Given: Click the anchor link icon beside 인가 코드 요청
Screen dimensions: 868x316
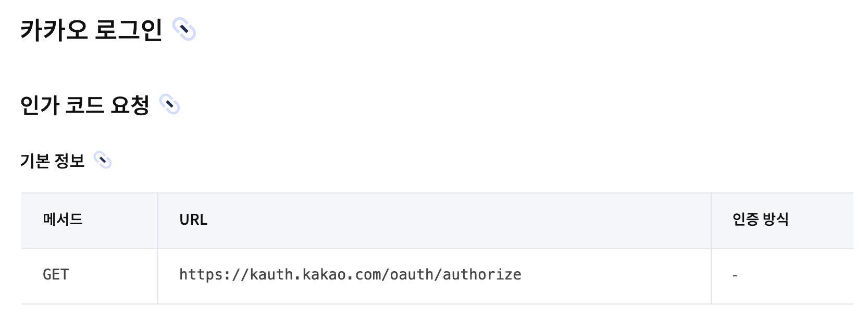Looking at the screenshot, I should coord(169,104).
